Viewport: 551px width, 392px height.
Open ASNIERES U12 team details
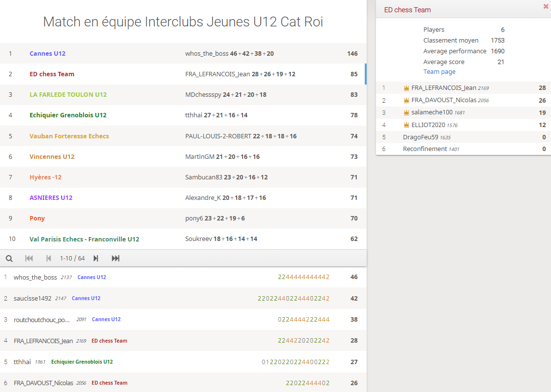click(51, 198)
